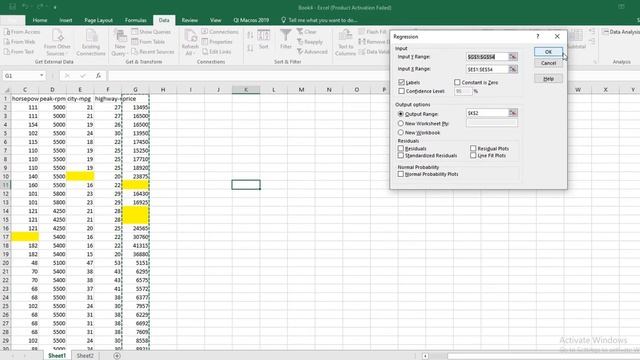Collapse Input Y Range selector icon
640x360 pixels.
513,57
